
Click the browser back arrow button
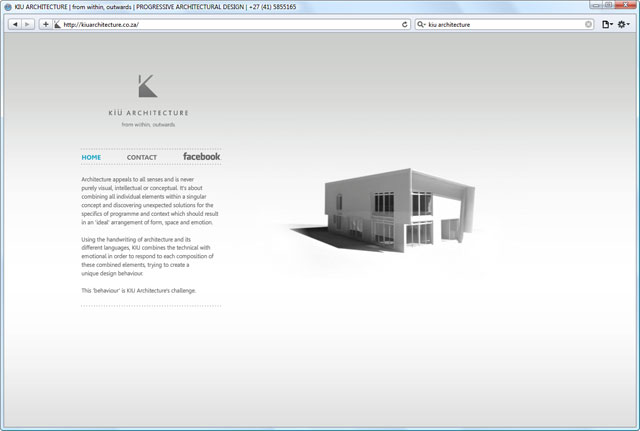pyautogui.click(x=15, y=24)
